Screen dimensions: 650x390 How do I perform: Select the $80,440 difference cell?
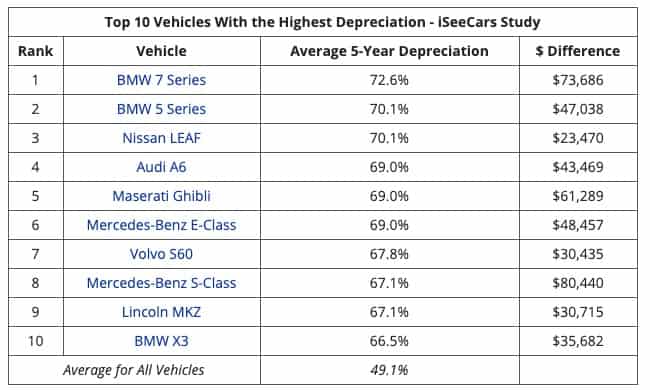pyautogui.click(x=578, y=283)
